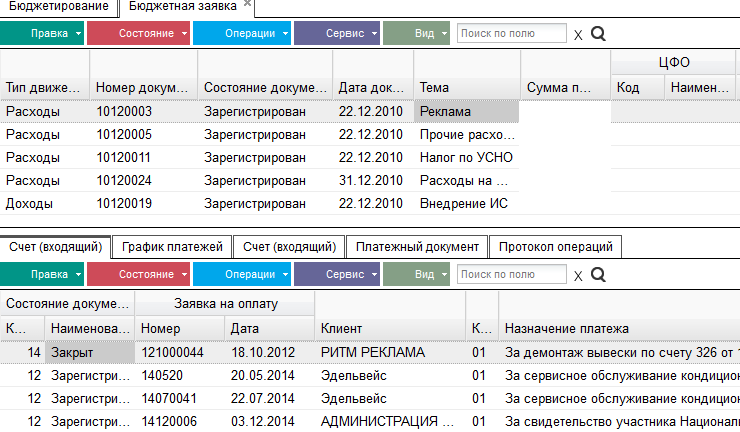The width and height of the screenshot is (740, 432).
Task: Open the Платежный документ tab
Action: [417, 247]
